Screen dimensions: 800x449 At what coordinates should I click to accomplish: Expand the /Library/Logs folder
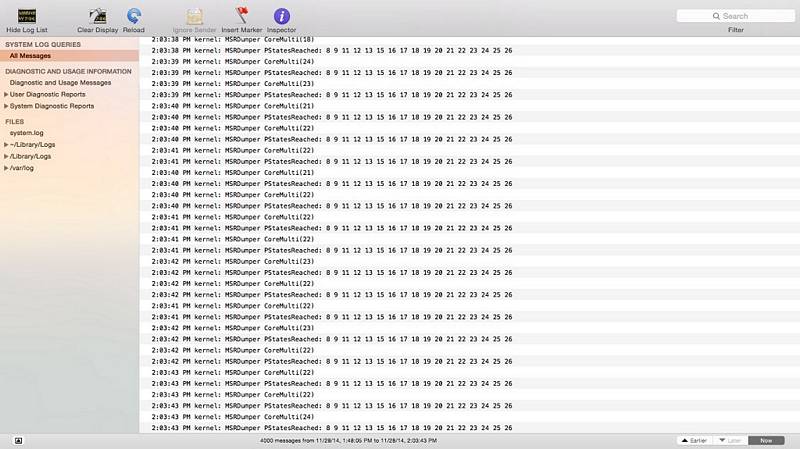(x=6, y=156)
